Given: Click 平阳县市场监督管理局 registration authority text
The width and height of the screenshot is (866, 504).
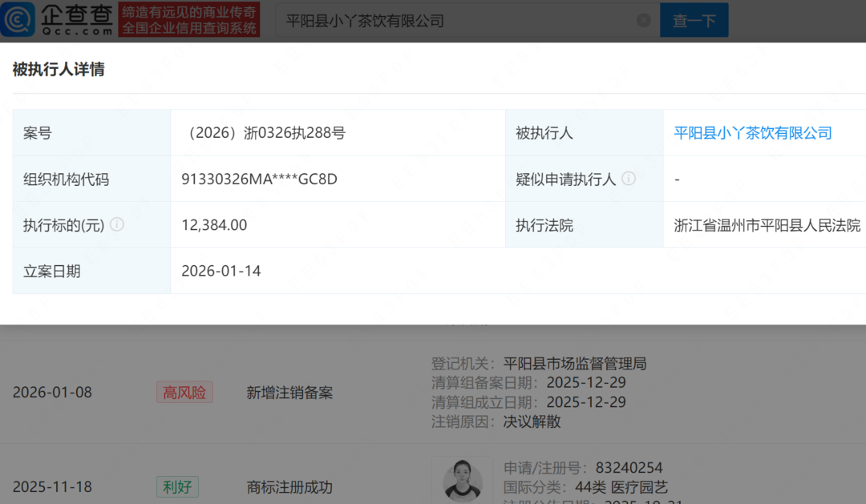Looking at the screenshot, I should (x=574, y=363).
